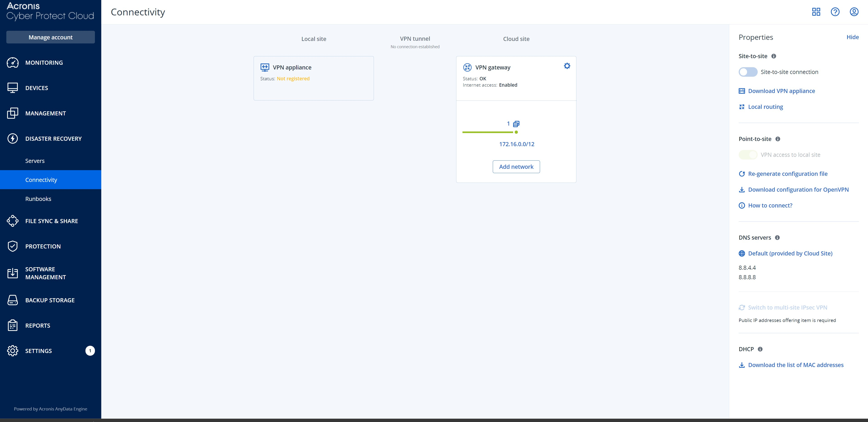The image size is (868, 422).
Task: Click Re-generate configuration file link
Action: point(788,174)
